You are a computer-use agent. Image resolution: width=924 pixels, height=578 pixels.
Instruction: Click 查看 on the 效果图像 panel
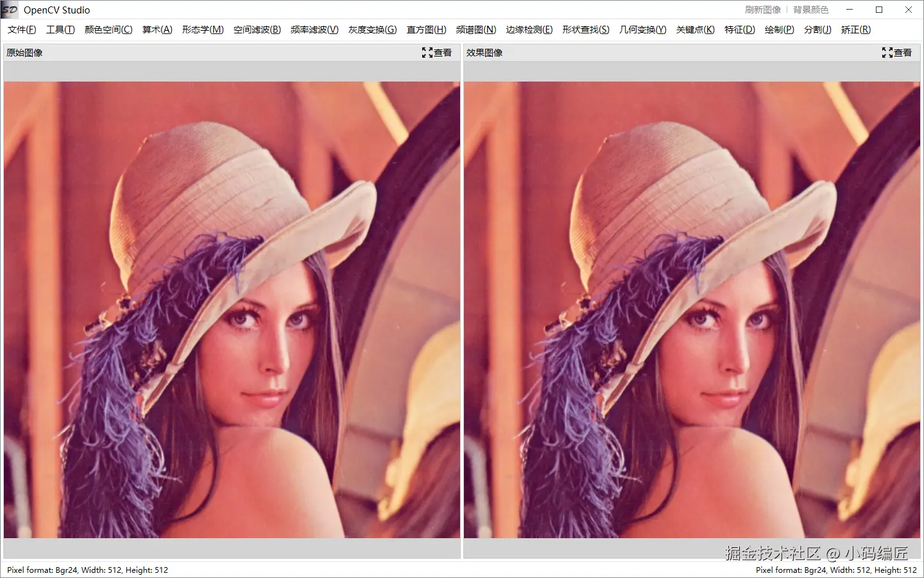pyautogui.click(x=903, y=53)
